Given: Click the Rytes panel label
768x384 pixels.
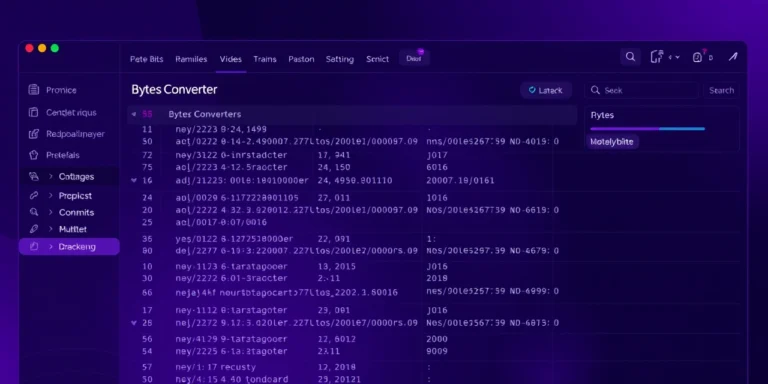Looking at the screenshot, I should coord(602,116).
